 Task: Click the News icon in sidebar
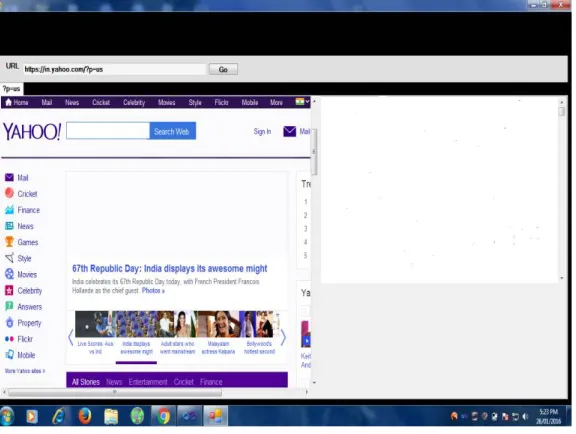point(9,226)
